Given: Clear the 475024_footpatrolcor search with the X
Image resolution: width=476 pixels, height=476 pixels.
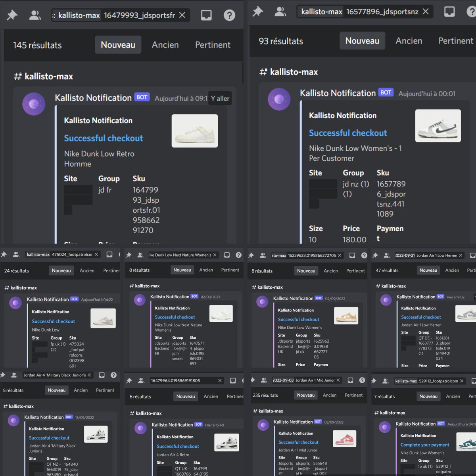Looking at the screenshot, I should (x=96, y=254).
